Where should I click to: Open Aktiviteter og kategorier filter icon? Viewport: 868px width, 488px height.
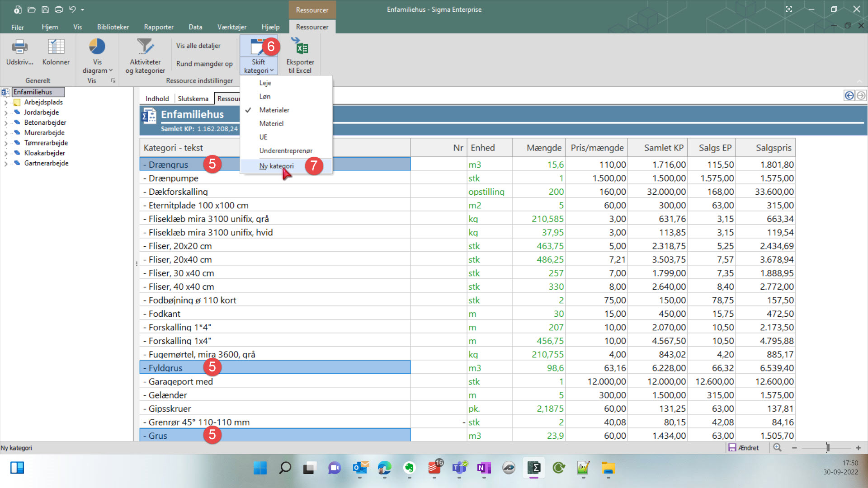point(145,46)
